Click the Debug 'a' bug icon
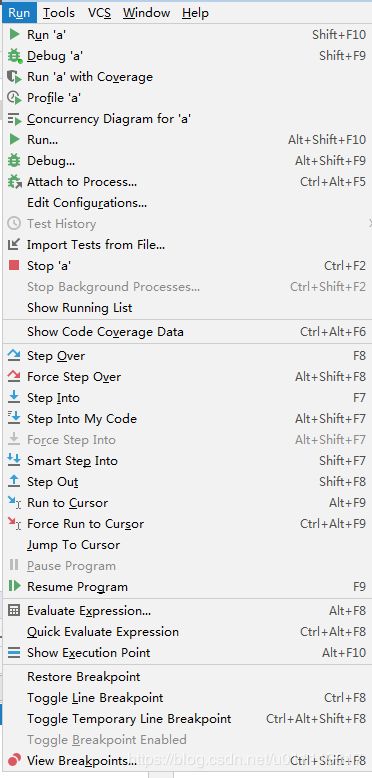The width and height of the screenshot is (372, 778). (x=15, y=56)
